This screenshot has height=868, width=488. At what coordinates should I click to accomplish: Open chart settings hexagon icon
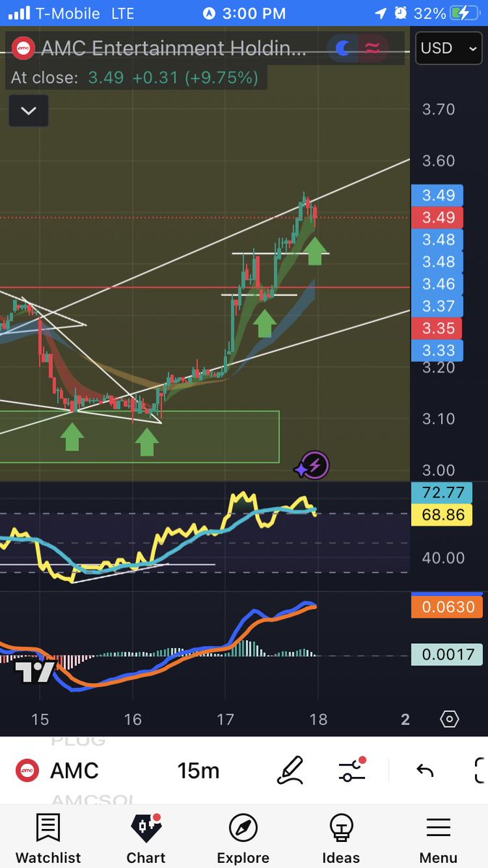pyautogui.click(x=449, y=719)
